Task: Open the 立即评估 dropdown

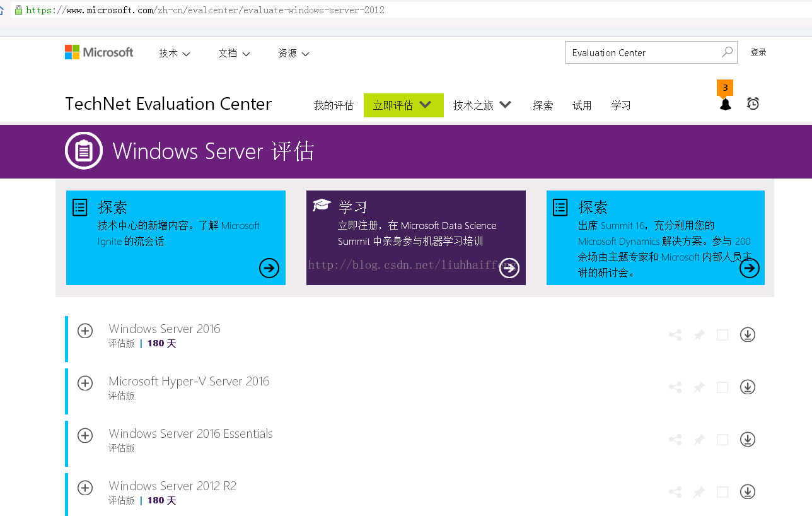Action: (x=403, y=105)
